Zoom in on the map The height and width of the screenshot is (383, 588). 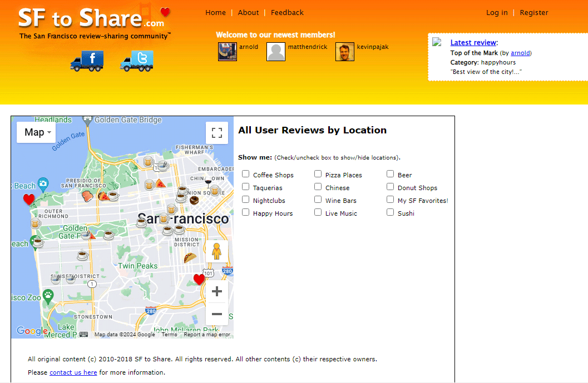(x=217, y=291)
